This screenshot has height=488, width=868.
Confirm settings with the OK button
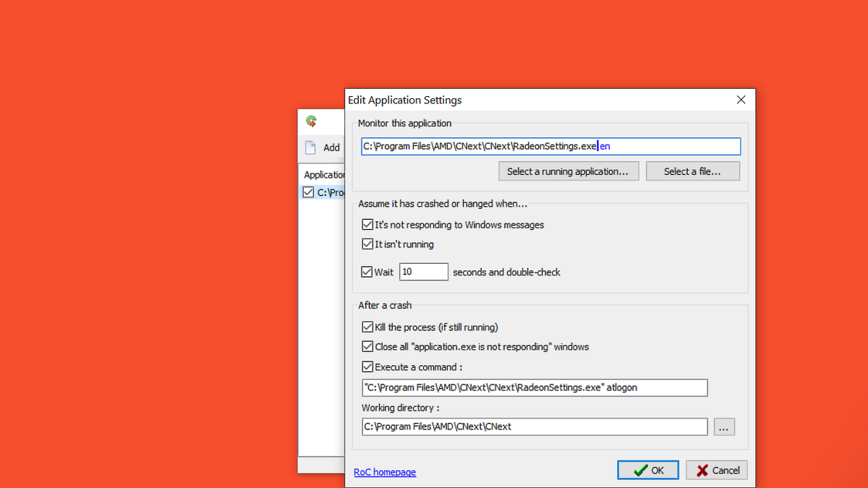[648, 470]
